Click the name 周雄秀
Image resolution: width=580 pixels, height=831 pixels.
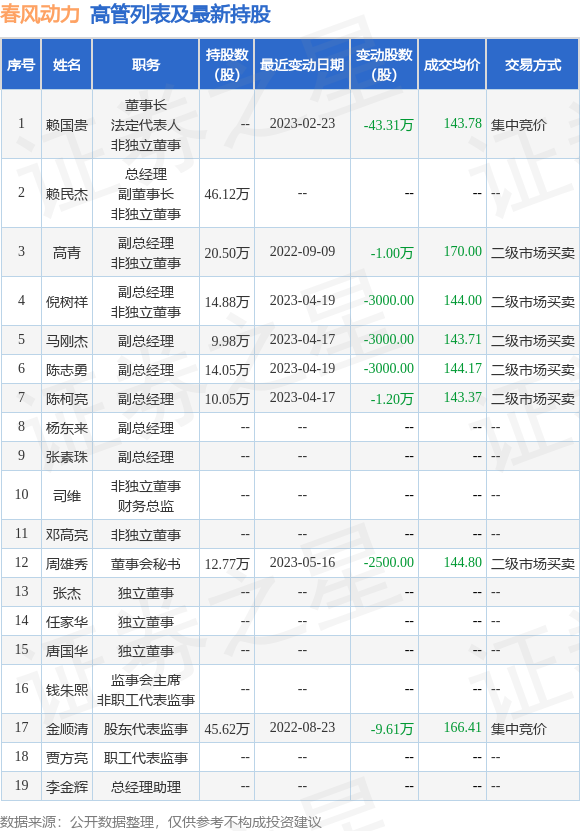tap(67, 564)
